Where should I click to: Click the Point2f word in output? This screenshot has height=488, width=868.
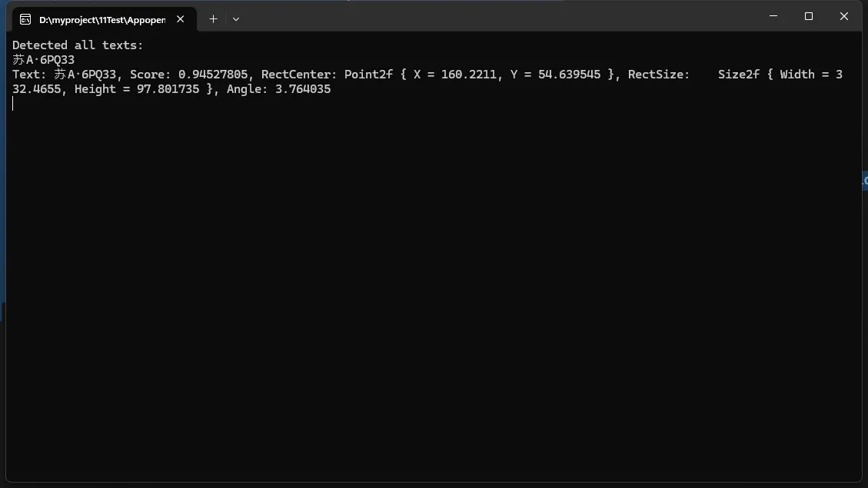[368, 75]
